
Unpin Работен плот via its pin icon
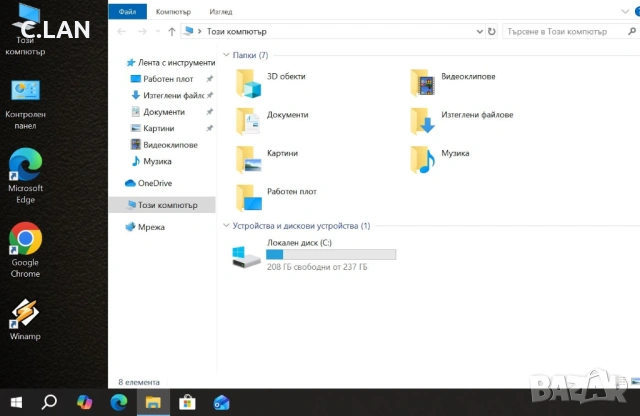tap(209, 79)
